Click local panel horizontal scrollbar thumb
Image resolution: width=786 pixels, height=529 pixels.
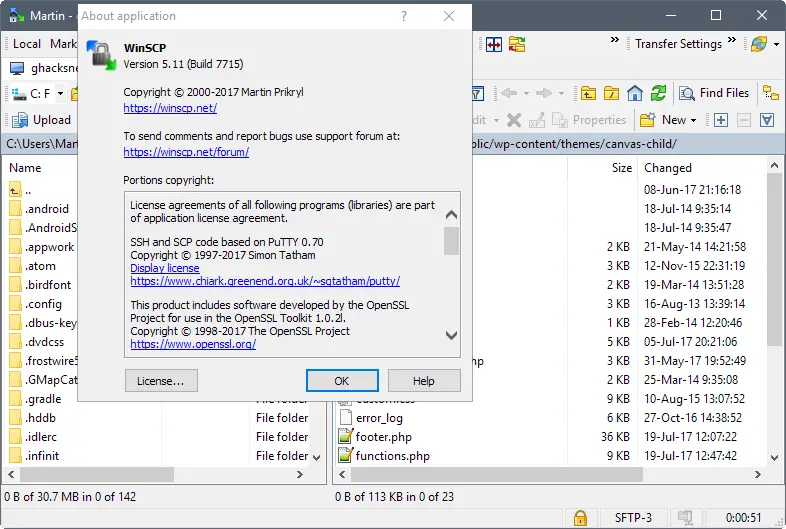[97, 474]
